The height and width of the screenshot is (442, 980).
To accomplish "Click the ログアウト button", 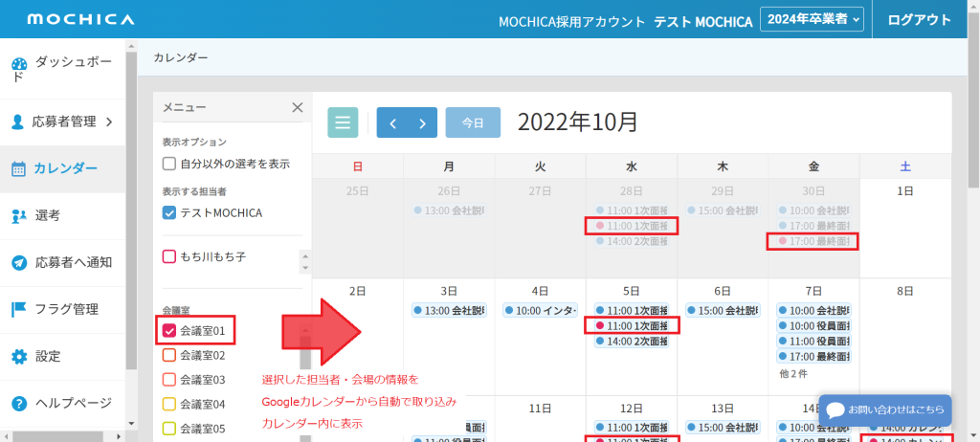I will click(919, 19).
